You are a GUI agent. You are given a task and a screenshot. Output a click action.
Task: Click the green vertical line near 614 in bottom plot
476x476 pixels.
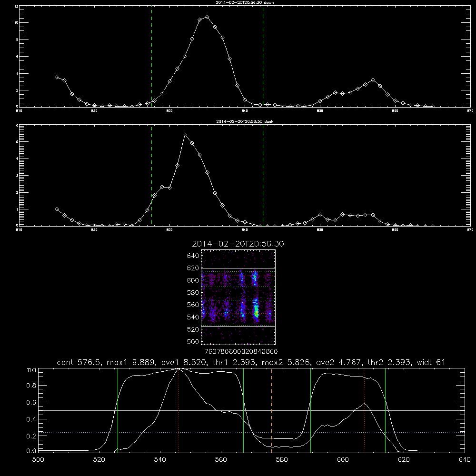pos(385,410)
